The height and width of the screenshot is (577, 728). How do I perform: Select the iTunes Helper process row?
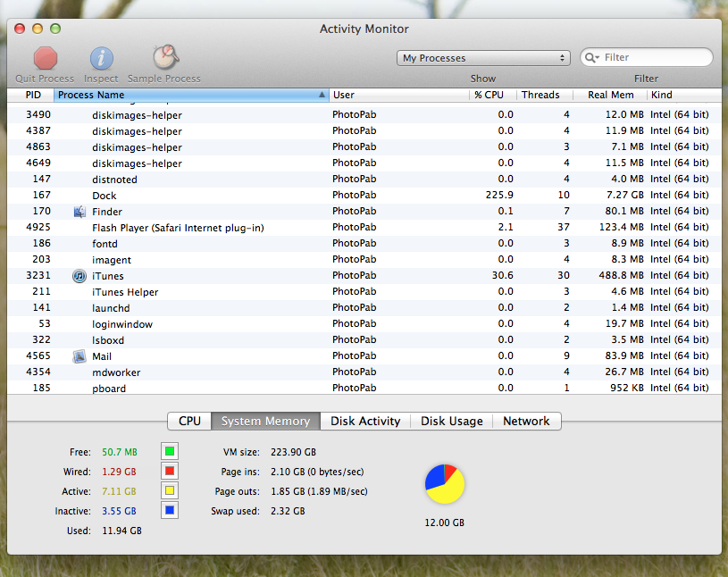point(364,292)
